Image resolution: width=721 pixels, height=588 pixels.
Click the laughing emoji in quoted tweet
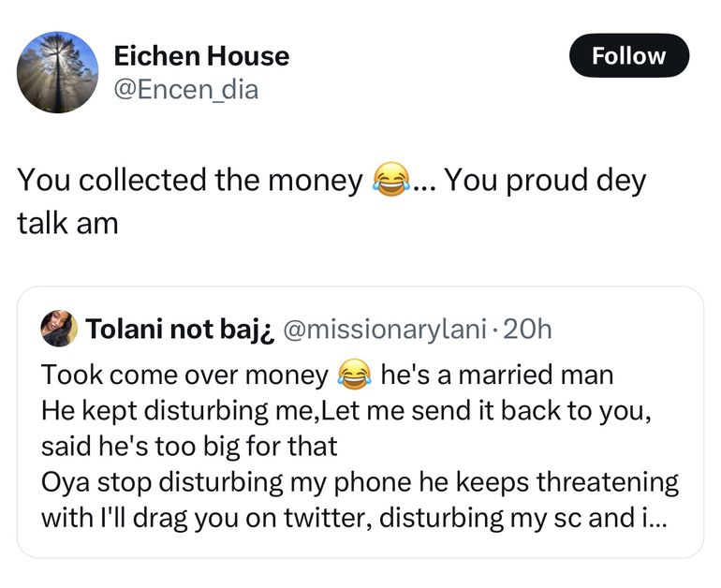click(x=353, y=375)
